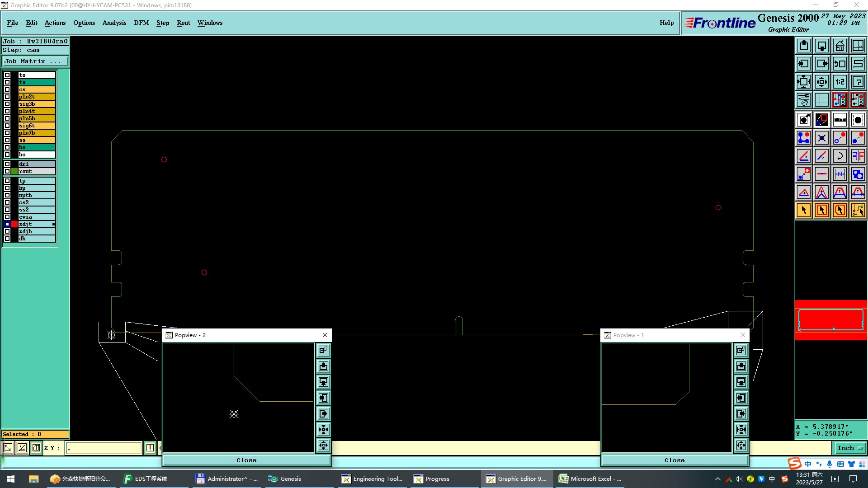Screen dimensions: 868x488
Task: Click the X Y coordinate input field
Action: point(104,448)
